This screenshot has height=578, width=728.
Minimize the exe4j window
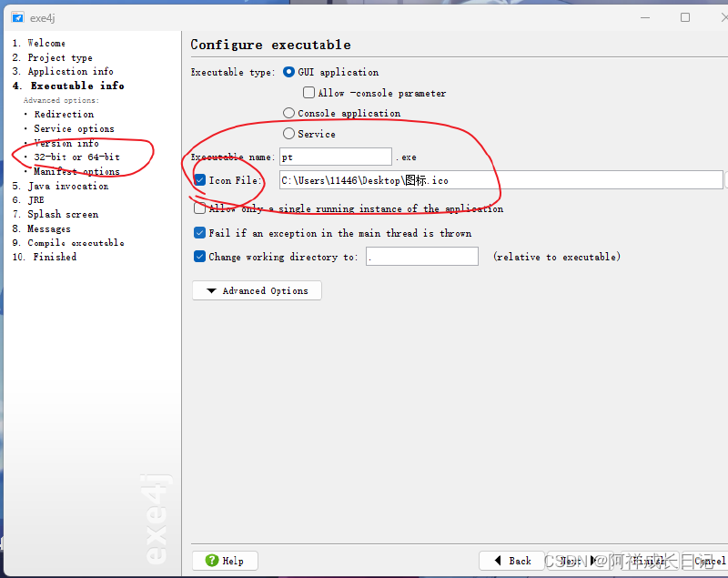645,17
